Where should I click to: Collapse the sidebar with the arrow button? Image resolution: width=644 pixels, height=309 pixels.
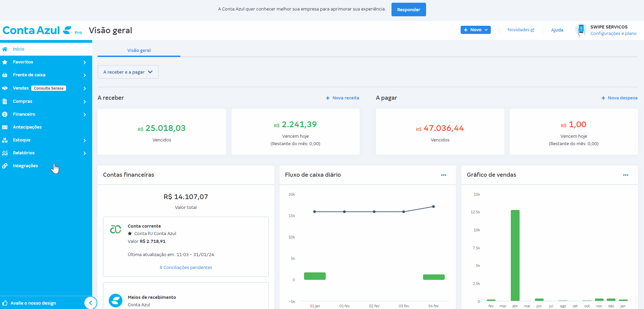pos(90,303)
